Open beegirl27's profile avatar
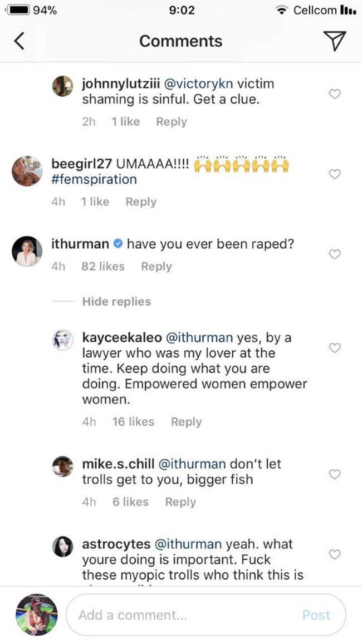 [x=27, y=171]
